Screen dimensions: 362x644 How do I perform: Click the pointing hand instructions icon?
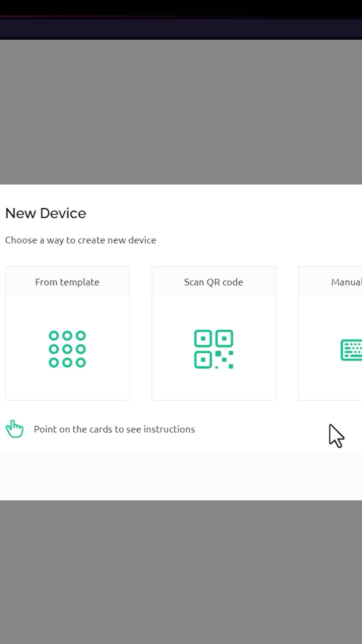tap(14, 429)
